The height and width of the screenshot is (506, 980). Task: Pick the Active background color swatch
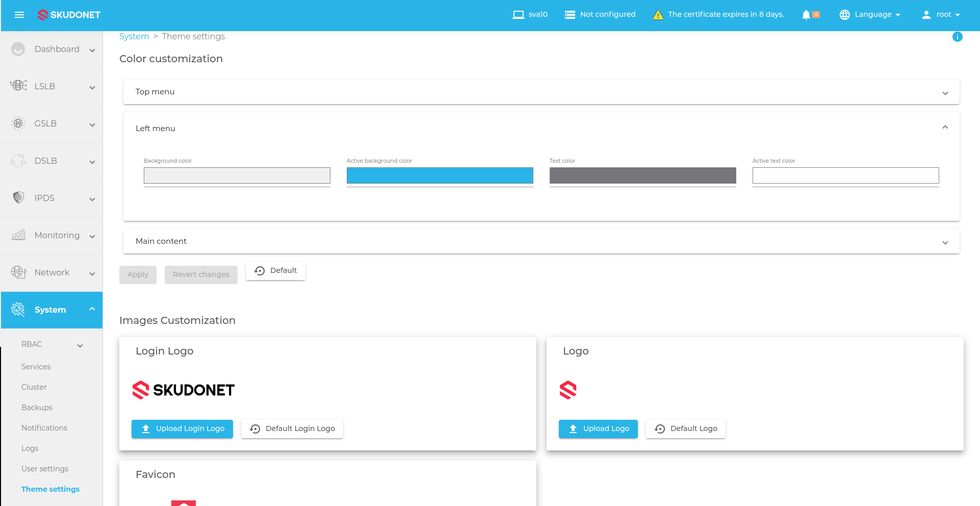coord(440,175)
